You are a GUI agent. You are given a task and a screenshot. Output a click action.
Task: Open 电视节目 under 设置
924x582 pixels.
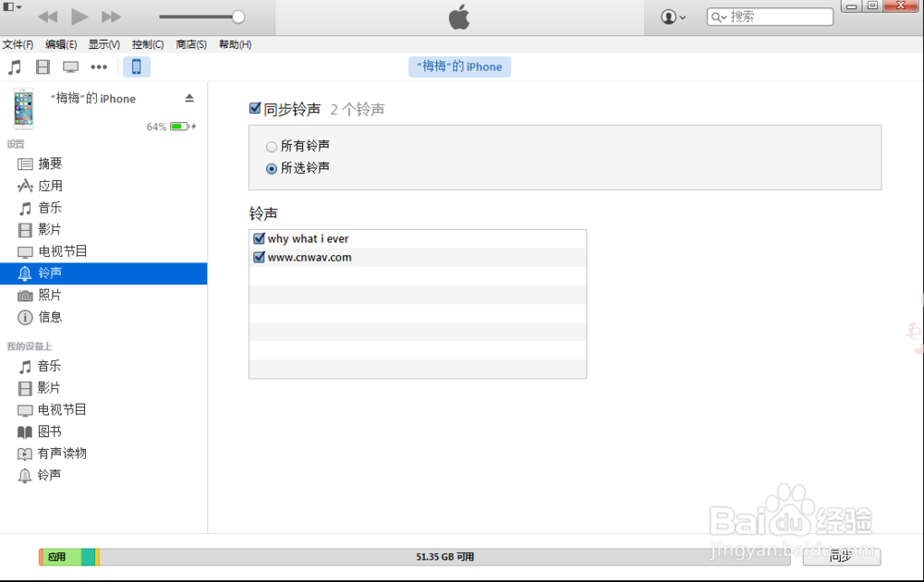pyautogui.click(x=103, y=251)
